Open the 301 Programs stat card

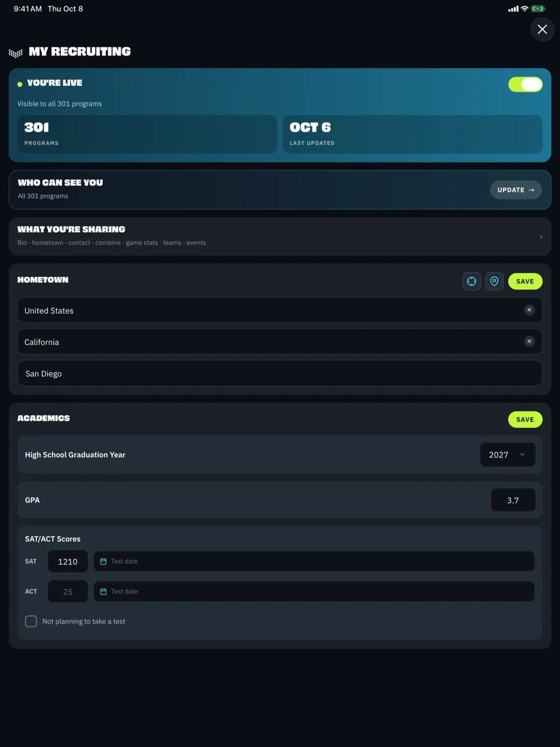coord(147,134)
